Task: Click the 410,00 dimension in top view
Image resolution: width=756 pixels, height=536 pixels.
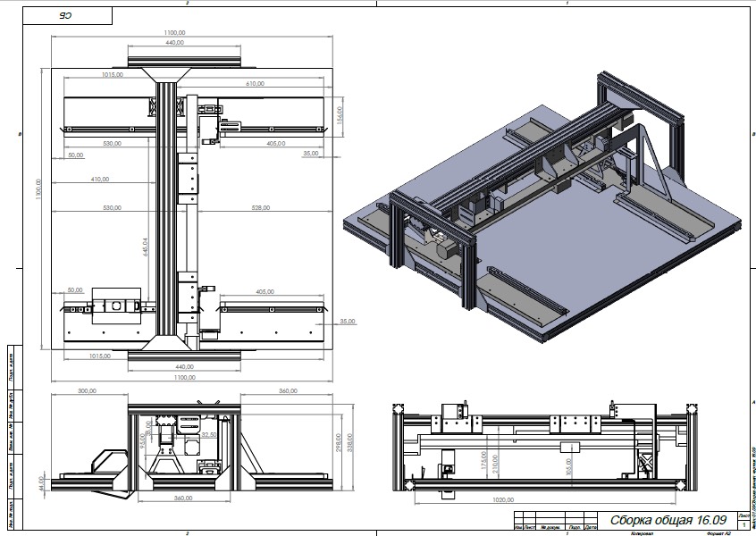Action: click(x=98, y=179)
